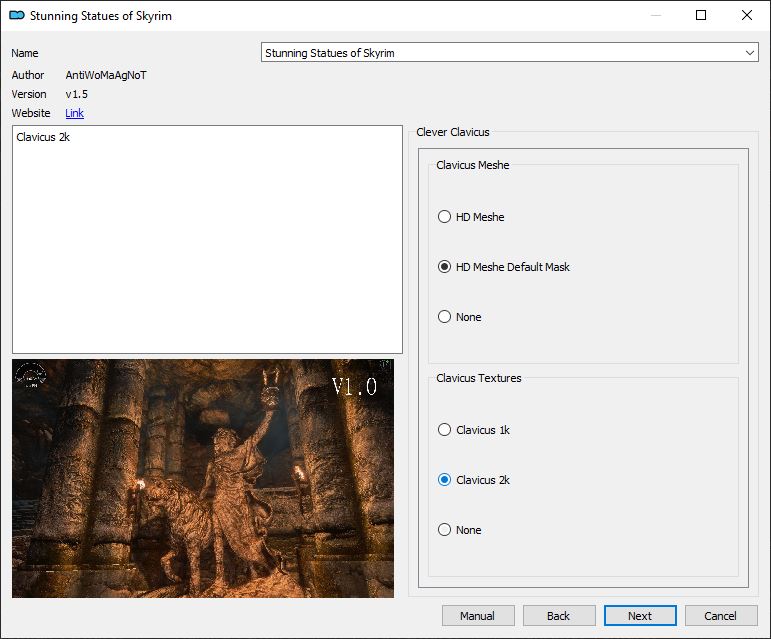Select None under Clavicus Meshe
The height and width of the screenshot is (639, 771).
tap(459, 317)
